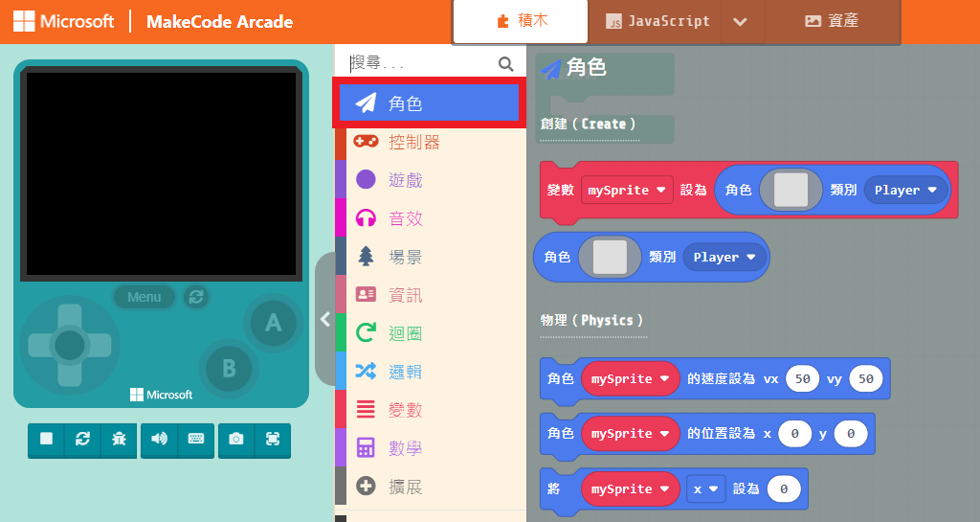
Task: Open image editor in standalone 角色 block
Action: (x=610, y=257)
